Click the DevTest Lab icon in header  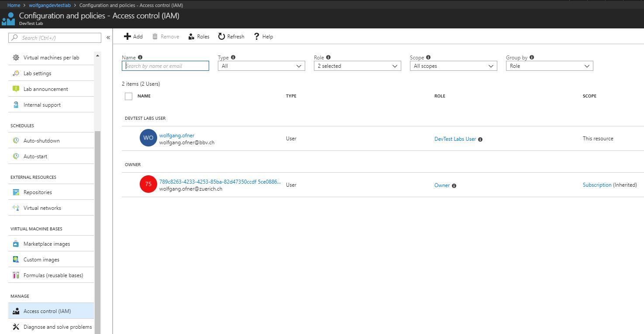tap(8, 19)
